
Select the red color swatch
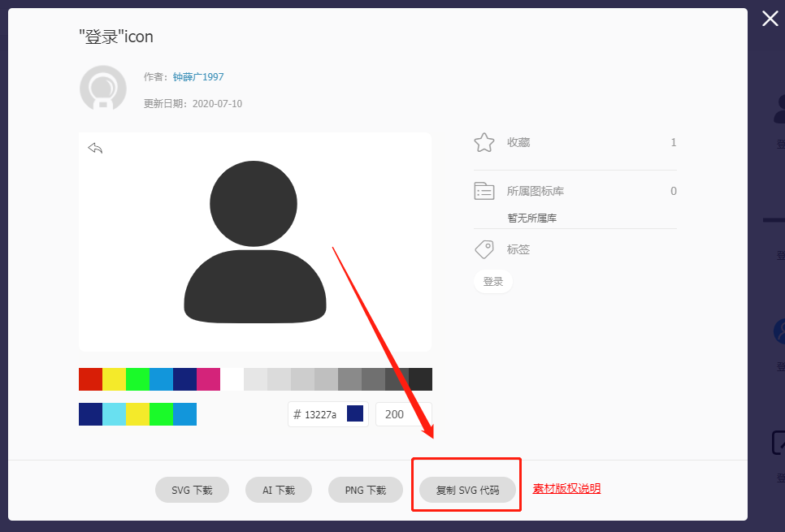point(91,378)
